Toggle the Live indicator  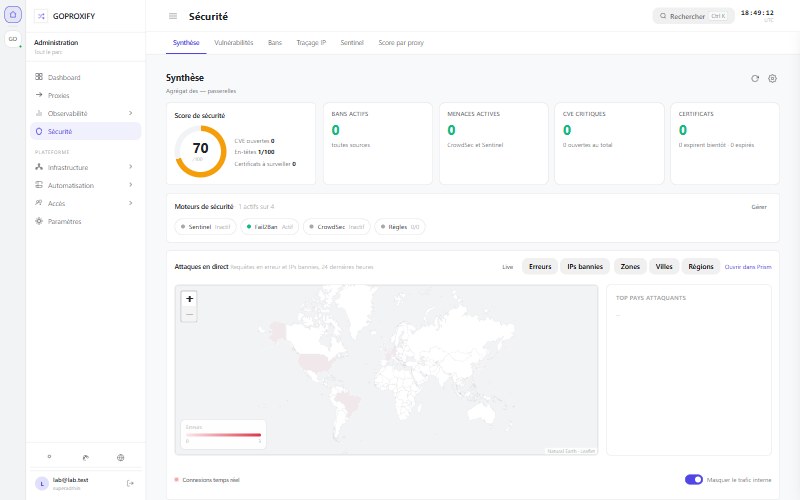(x=507, y=267)
